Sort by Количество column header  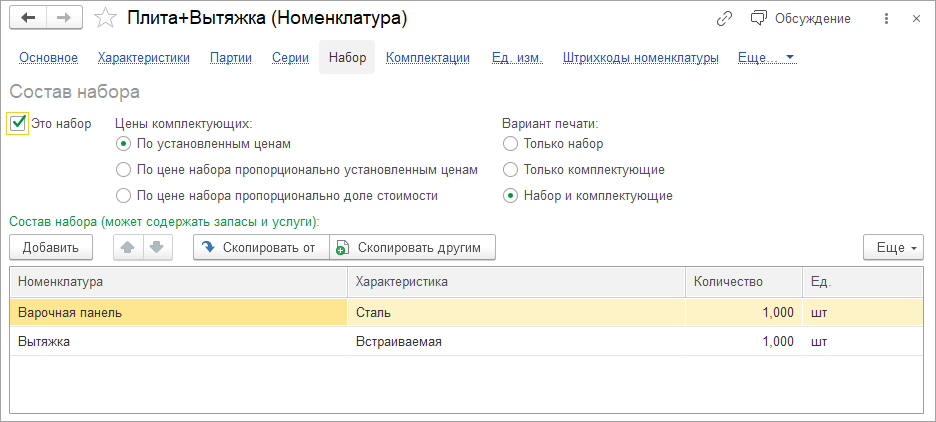744,282
